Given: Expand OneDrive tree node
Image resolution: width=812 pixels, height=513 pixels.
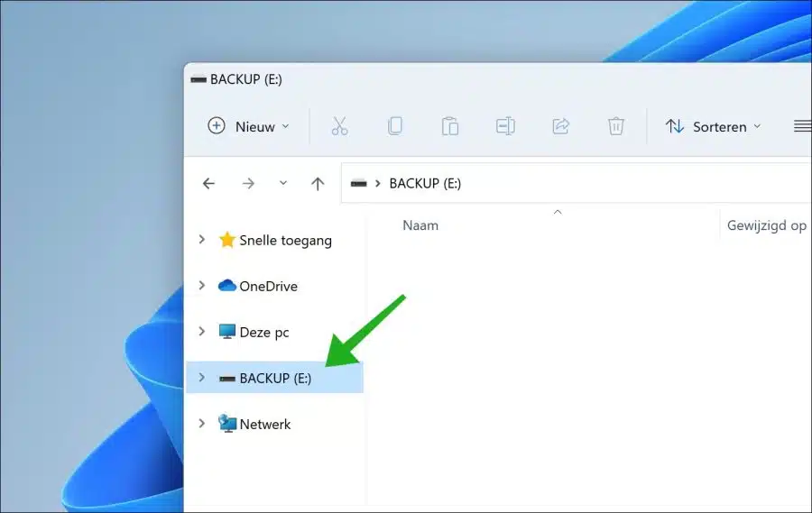Looking at the screenshot, I should pos(202,285).
